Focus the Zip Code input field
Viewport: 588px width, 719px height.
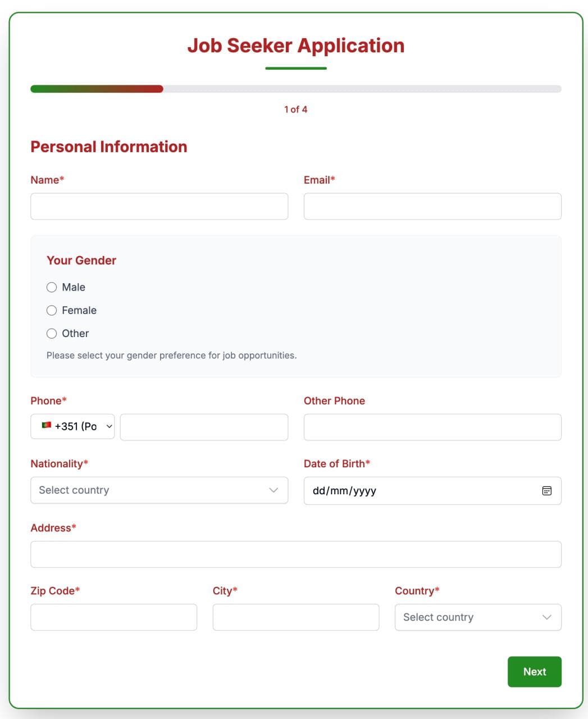point(113,617)
